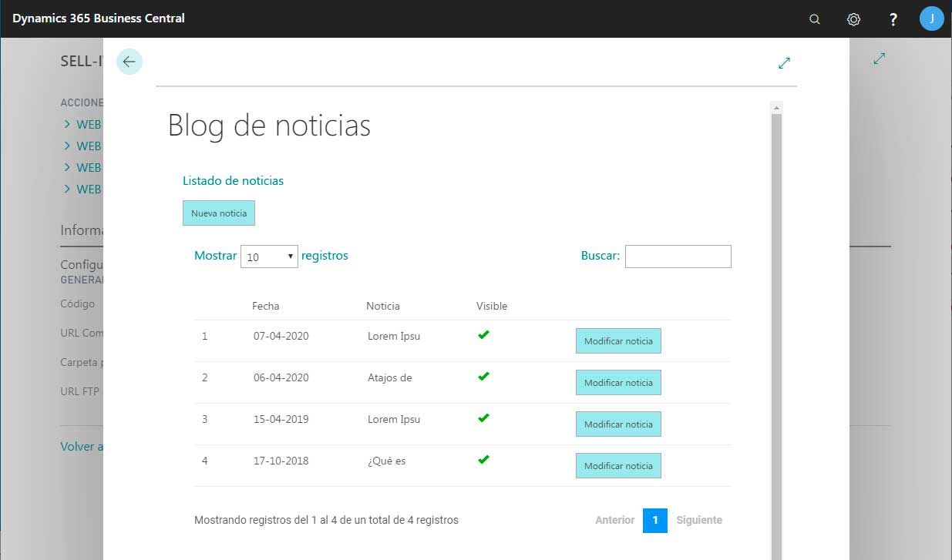
Task: Sort the table by the Visible column header
Action: (492, 306)
